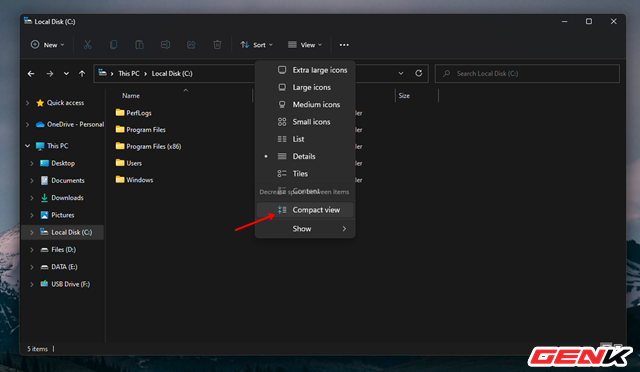Image resolution: width=640 pixels, height=372 pixels.
Task: Open the See more three-dots menu
Action: click(344, 45)
